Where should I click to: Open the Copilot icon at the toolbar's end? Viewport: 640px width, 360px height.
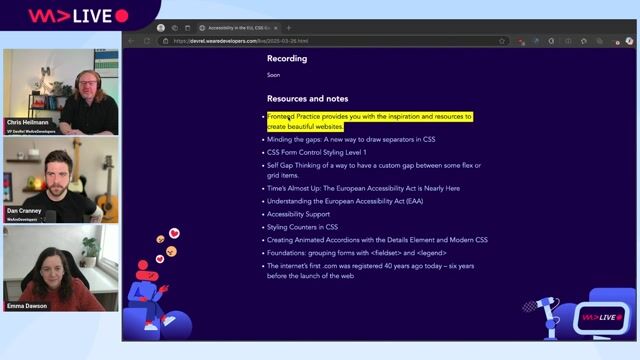(x=629, y=41)
